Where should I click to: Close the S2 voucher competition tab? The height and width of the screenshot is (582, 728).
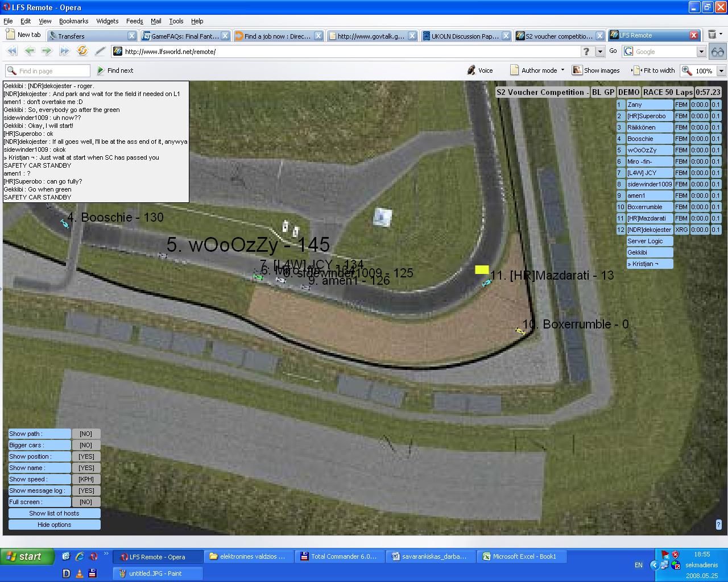(599, 36)
